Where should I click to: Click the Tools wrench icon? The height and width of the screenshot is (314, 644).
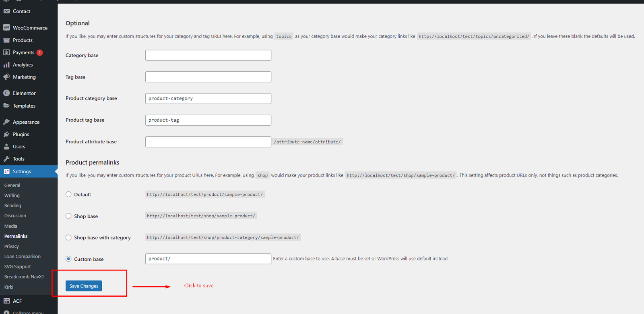pyautogui.click(x=6, y=159)
